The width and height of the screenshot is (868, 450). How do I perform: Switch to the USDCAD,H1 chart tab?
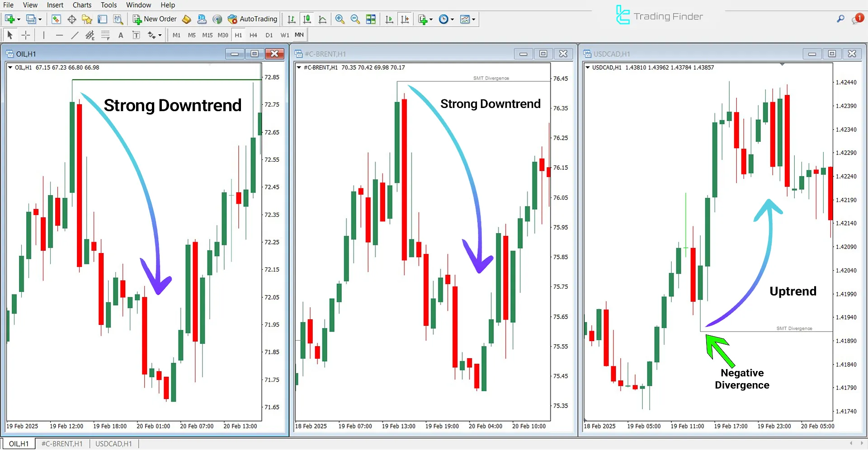[x=113, y=443]
